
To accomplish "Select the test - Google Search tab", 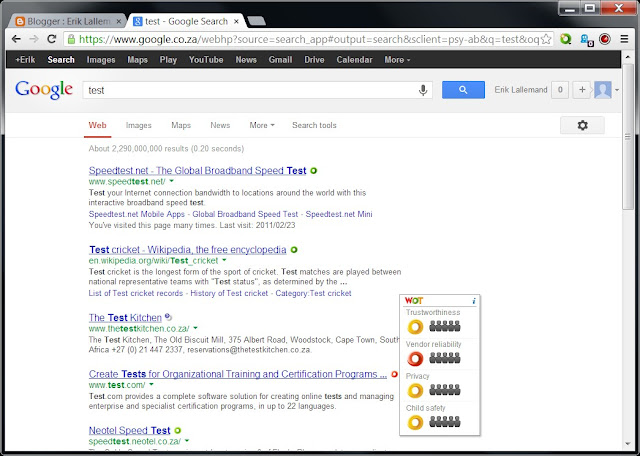I will point(187,21).
